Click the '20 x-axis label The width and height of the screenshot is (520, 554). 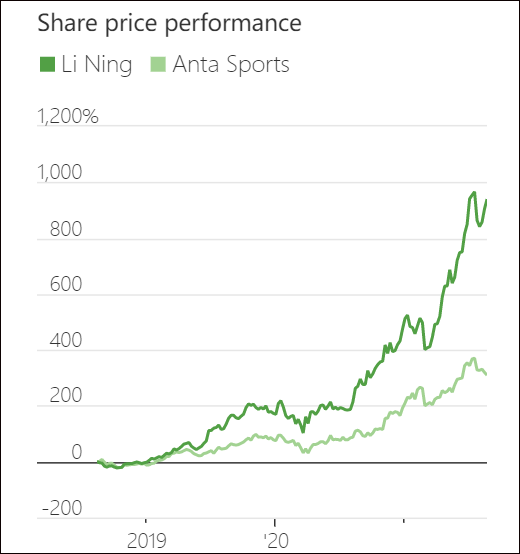click(x=276, y=541)
